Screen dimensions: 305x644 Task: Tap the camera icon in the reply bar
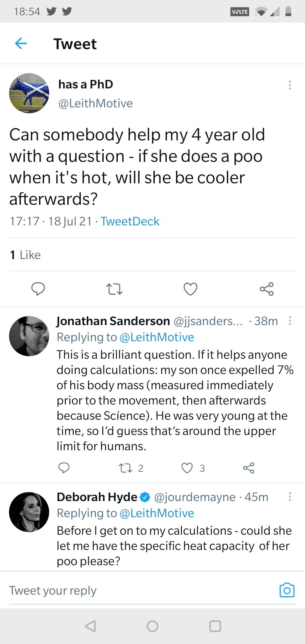pyautogui.click(x=287, y=590)
